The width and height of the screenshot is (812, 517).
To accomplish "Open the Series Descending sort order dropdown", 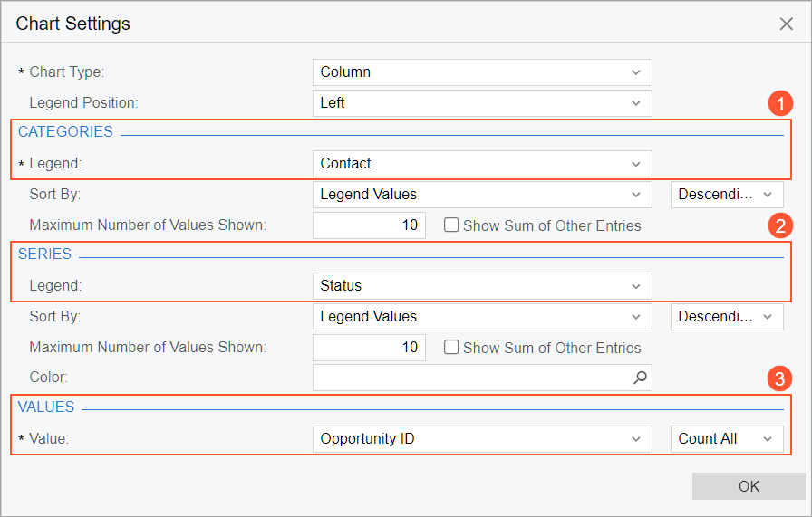I will 727,317.
